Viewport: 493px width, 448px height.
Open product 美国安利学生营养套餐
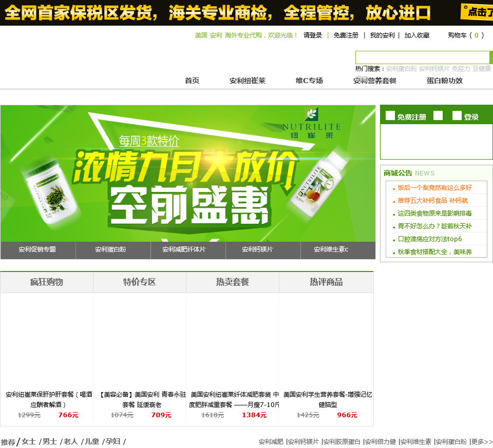(328, 400)
